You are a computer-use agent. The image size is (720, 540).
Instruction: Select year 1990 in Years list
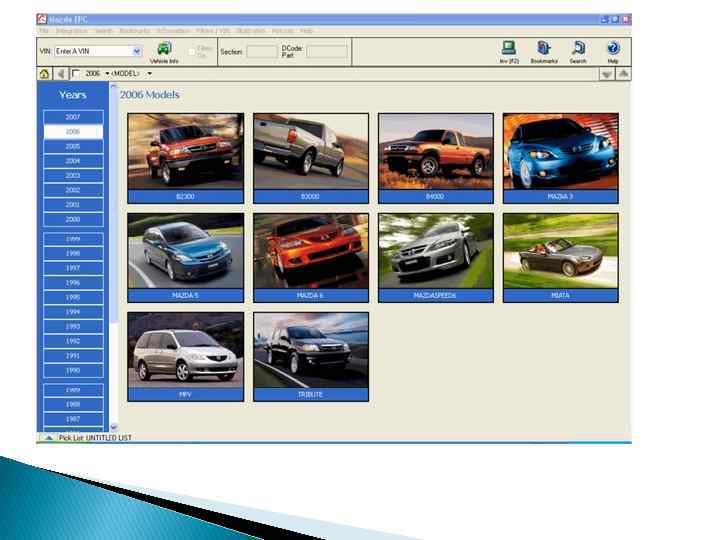73,371
